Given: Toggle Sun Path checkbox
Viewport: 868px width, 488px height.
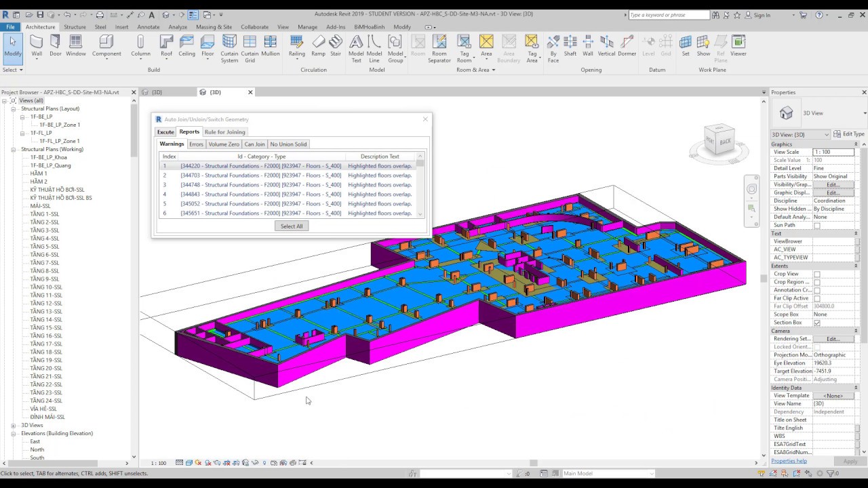Looking at the screenshot, I should click(x=816, y=226).
